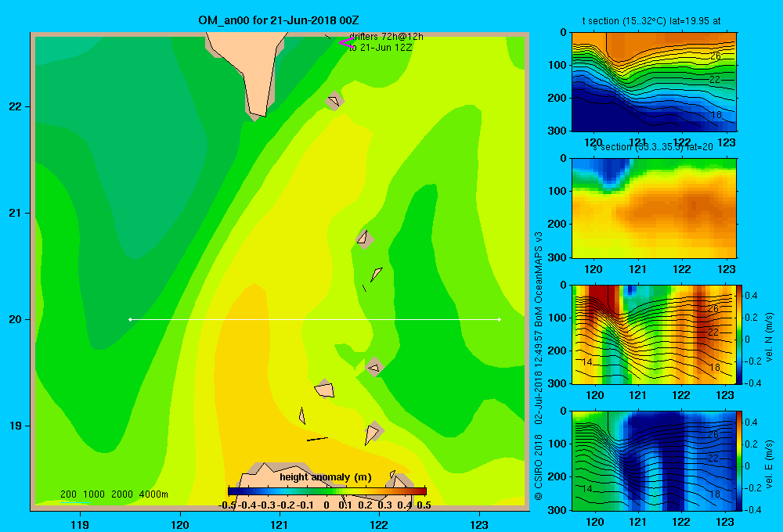Click the 'to 21-Jun 12Z' annotation text
The image size is (783, 532).
click(381, 48)
